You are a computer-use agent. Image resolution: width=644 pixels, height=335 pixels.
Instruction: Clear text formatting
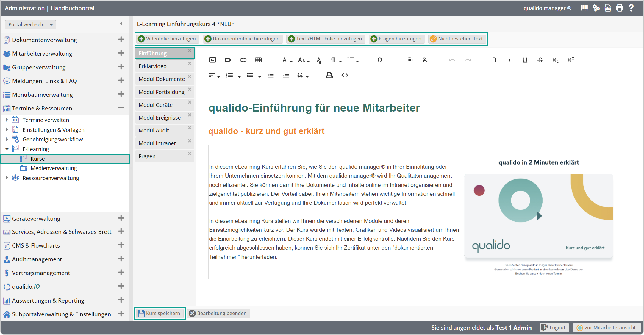tap(425, 60)
